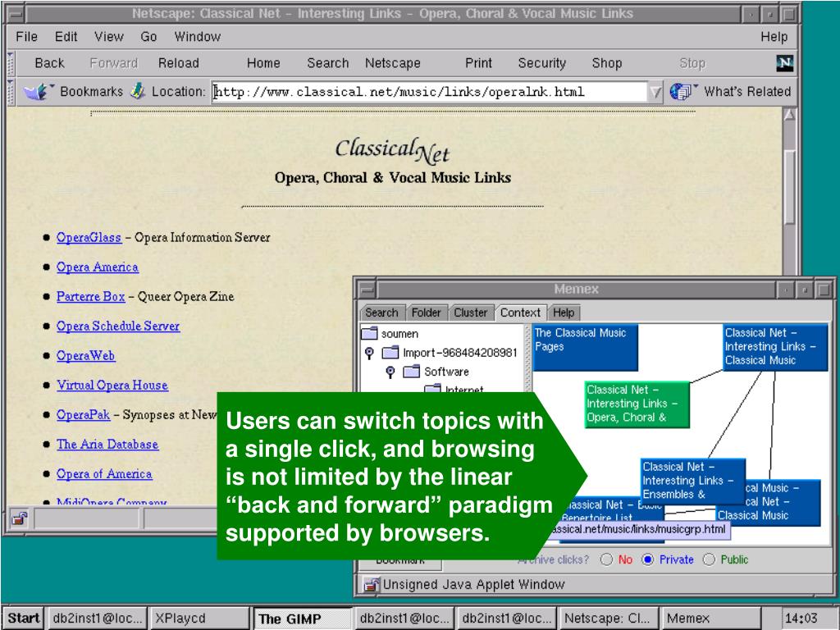
Task: Click the Back toolbar button
Action: pos(49,63)
